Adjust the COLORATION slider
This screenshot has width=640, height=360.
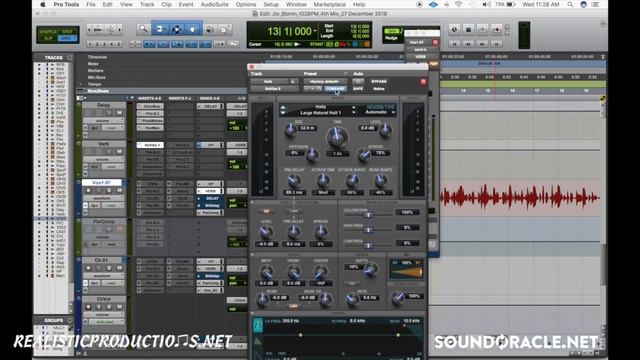click(369, 214)
